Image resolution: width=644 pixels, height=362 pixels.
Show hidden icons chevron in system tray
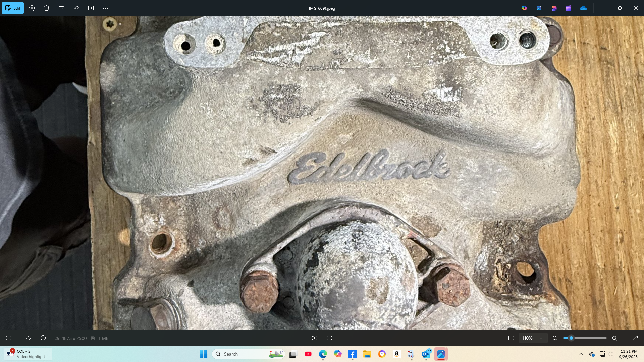tap(581, 354)
